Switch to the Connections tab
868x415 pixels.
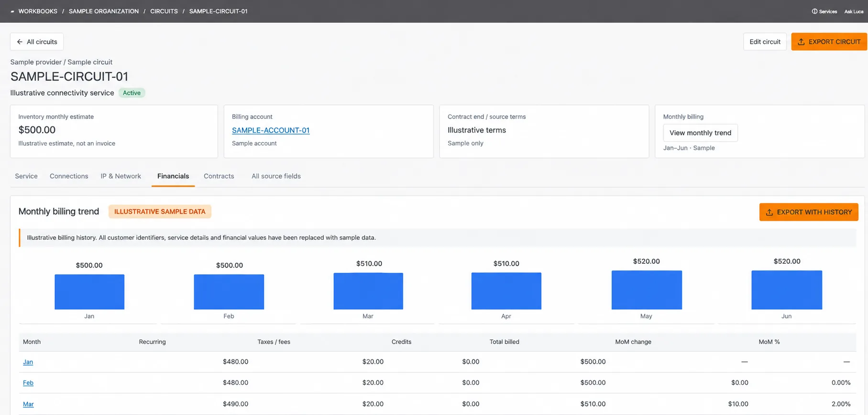point(69,176)
